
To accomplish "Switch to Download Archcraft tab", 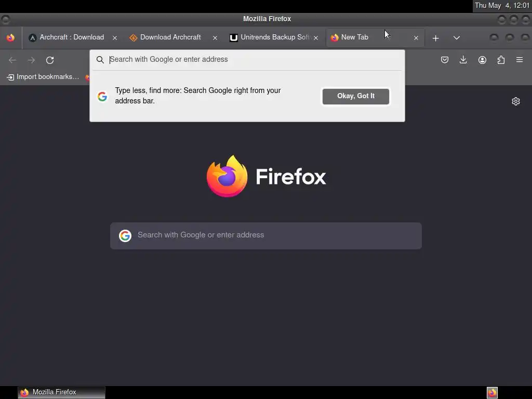I will [171, 37].
